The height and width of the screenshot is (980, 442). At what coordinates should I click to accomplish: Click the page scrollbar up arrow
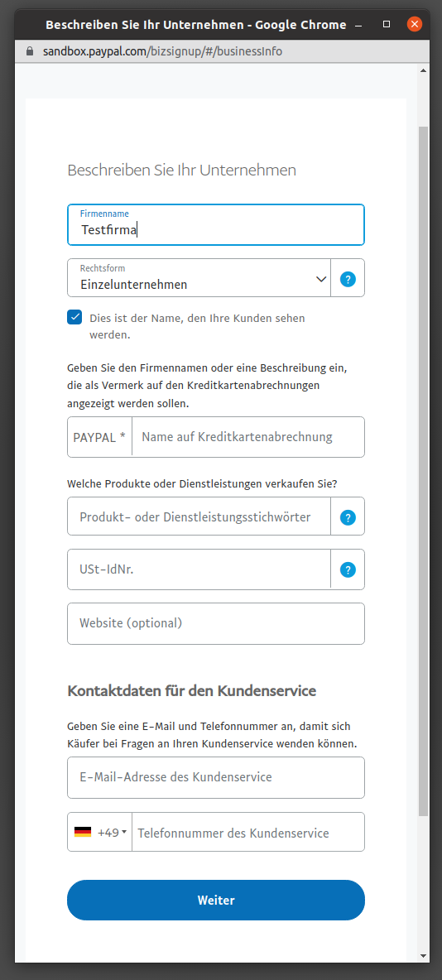click(x=423, y=70)
